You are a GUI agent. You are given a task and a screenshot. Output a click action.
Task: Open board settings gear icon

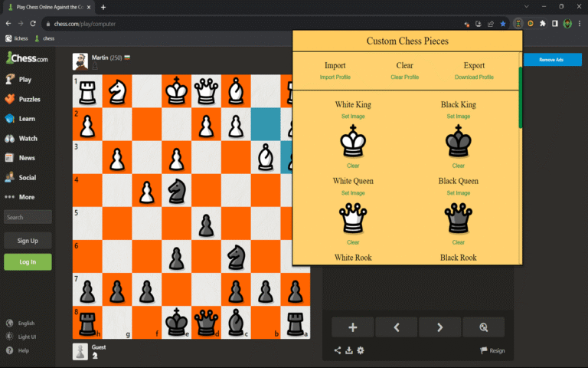pos(361,350)
